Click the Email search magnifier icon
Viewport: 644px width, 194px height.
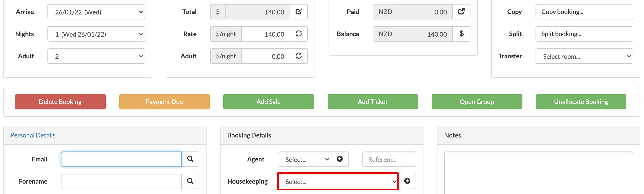pyautogui.click(x=190, y=159)
